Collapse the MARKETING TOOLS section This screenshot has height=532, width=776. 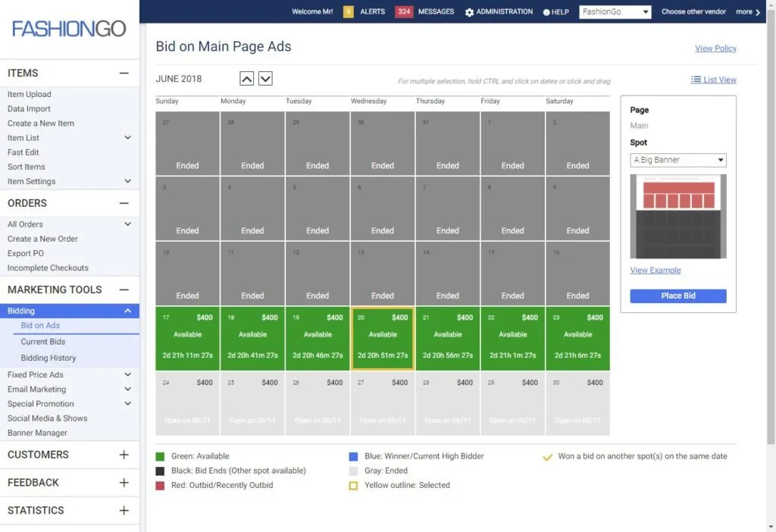tap(124, 289)
